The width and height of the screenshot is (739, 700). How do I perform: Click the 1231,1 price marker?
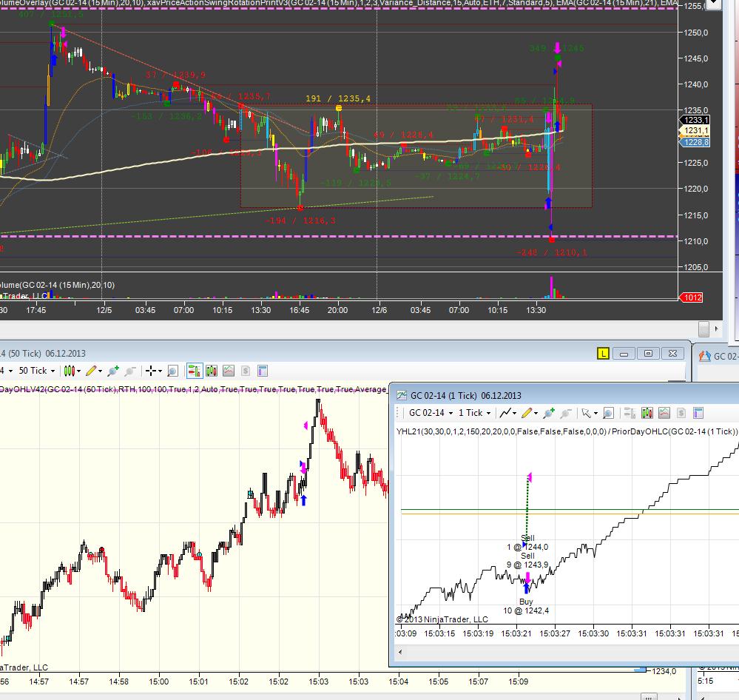[695, 130]
